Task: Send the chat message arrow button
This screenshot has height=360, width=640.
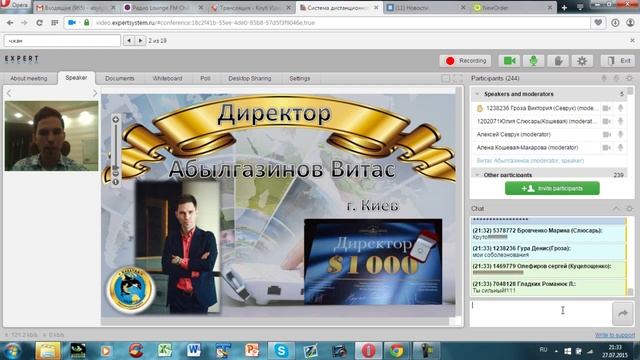Action: click(623, 313)
